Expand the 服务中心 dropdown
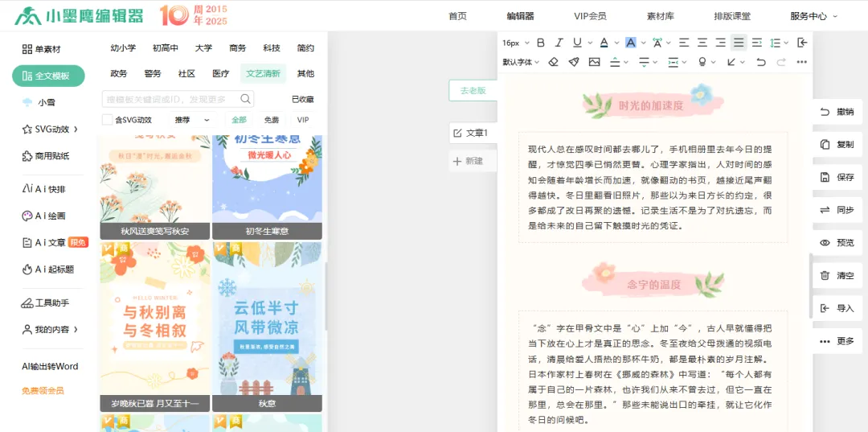This screenshot has height=432, width=868. (813, 16)
